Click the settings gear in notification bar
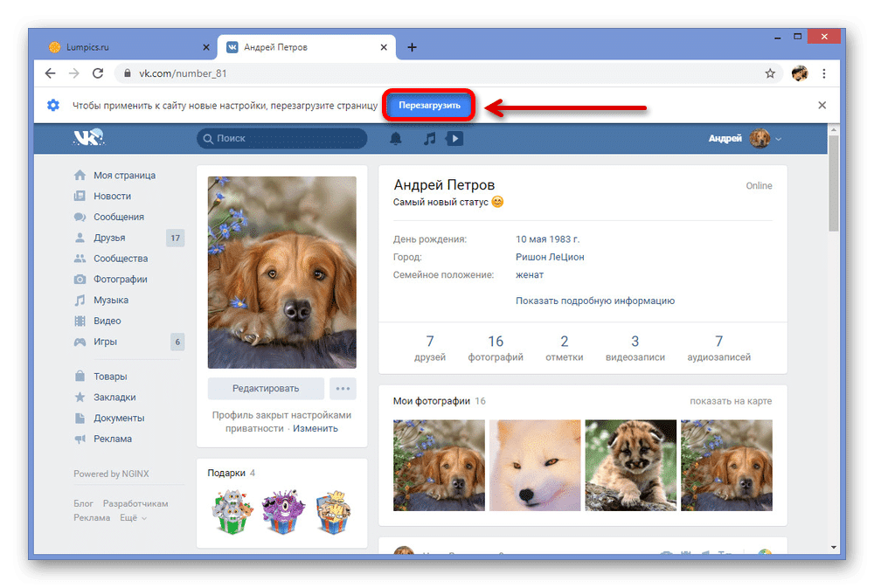Image resolution: width=874 pixels, height=588 pixels. (53, 106)
